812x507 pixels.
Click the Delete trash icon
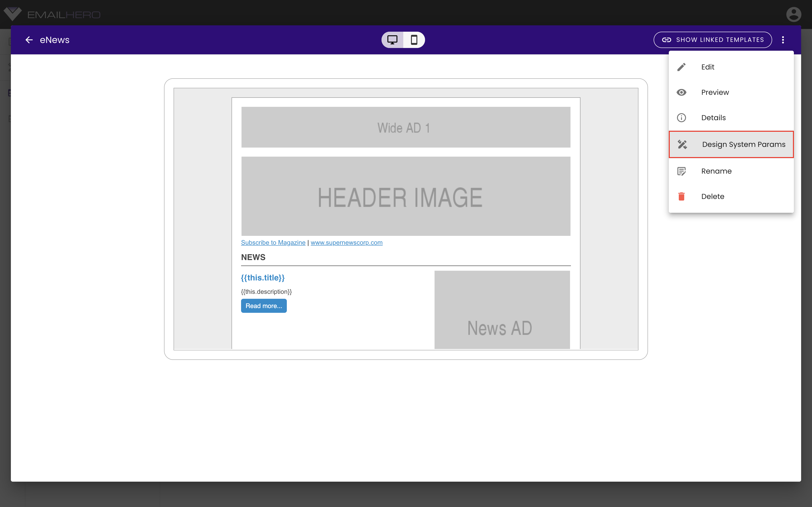point(682,196)
